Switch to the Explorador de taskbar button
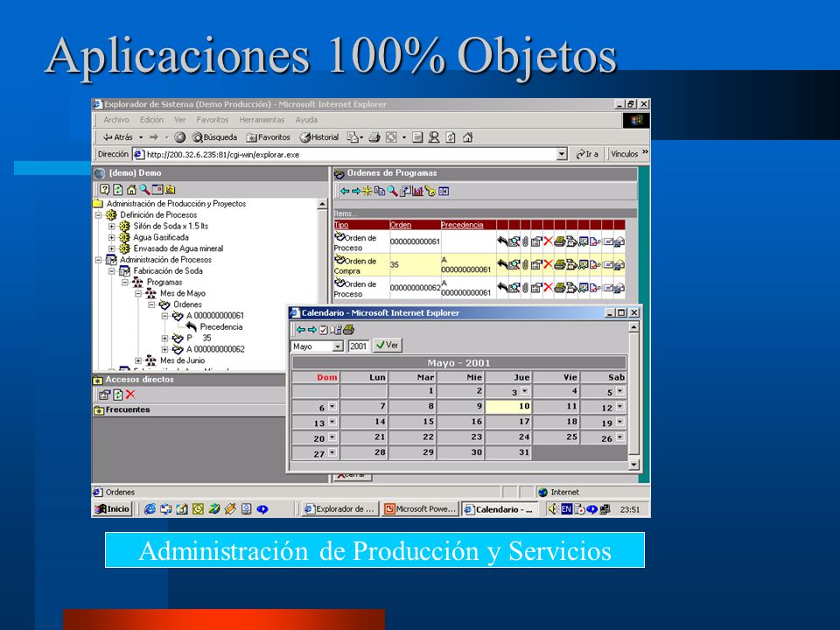The image size is (840, 630). tap(340, 509)
